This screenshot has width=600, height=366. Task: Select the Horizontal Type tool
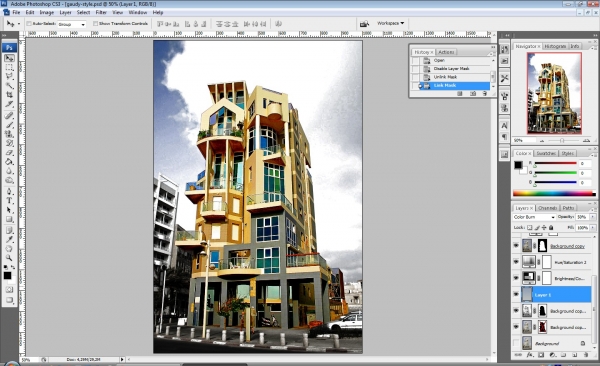10,201
